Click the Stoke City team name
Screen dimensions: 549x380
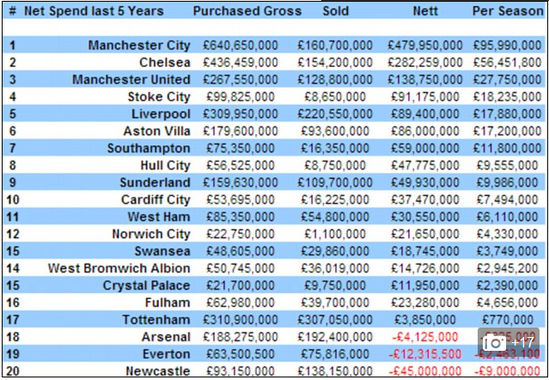[159, 97]
